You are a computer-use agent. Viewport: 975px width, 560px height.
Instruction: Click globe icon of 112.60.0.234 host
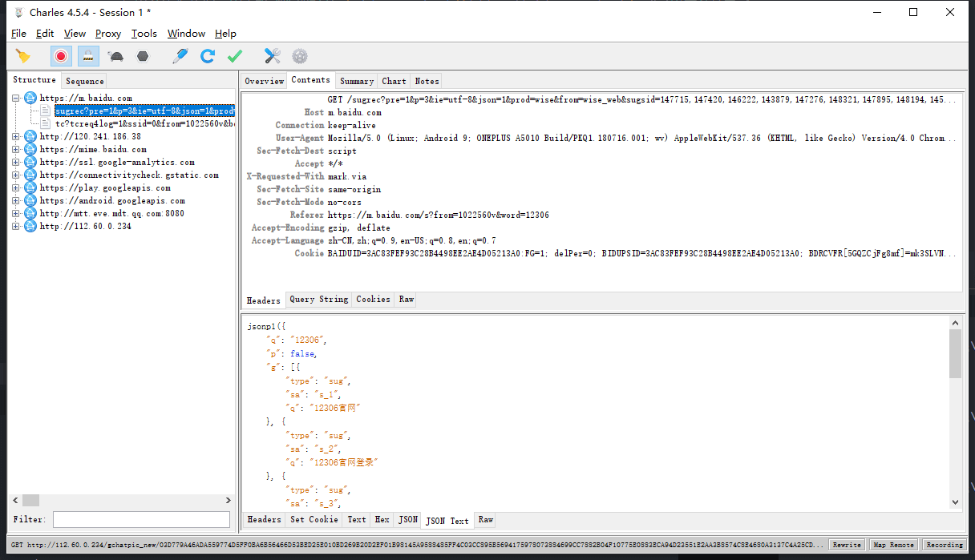[x=30, y=226]
